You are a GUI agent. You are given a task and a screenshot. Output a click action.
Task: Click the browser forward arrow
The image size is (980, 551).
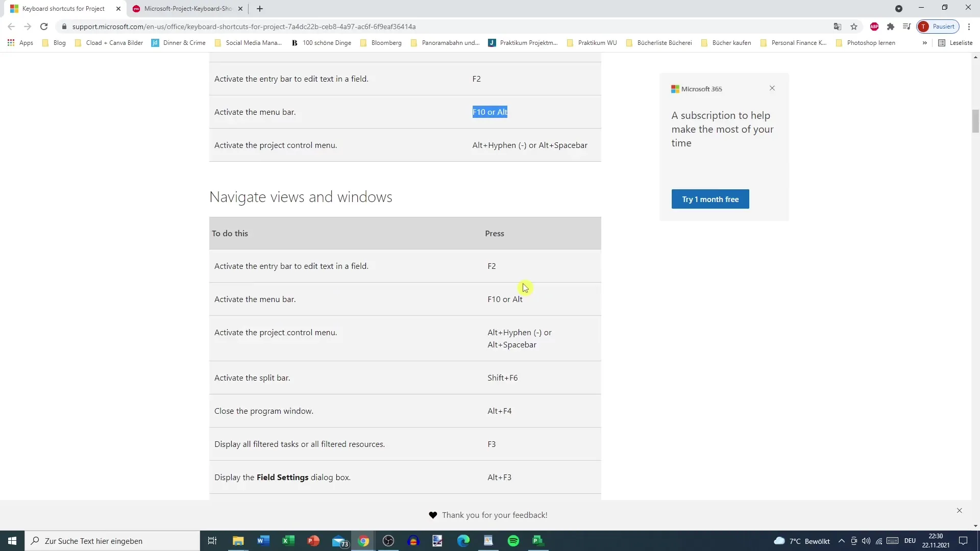(28, 27)
